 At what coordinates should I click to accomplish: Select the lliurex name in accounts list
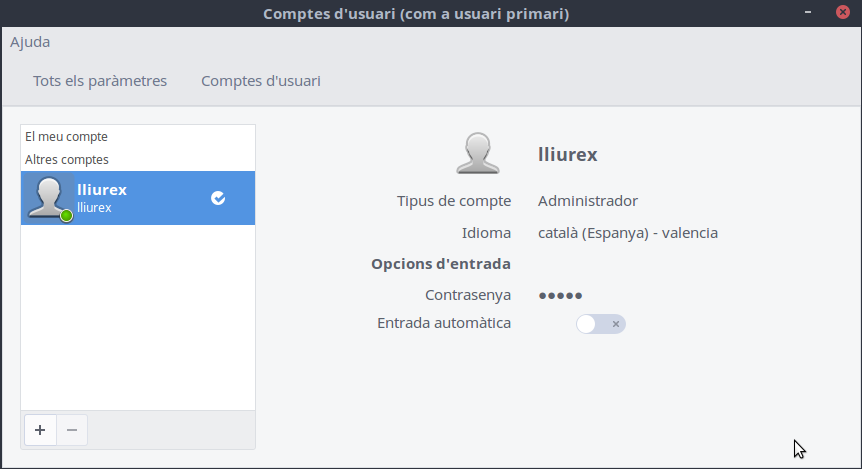pyautogui.click(x=102, y=190)
